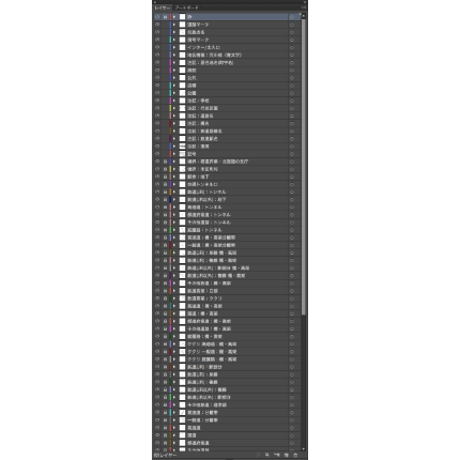Expand the 信号マーク layer triangle

(174, 40)
